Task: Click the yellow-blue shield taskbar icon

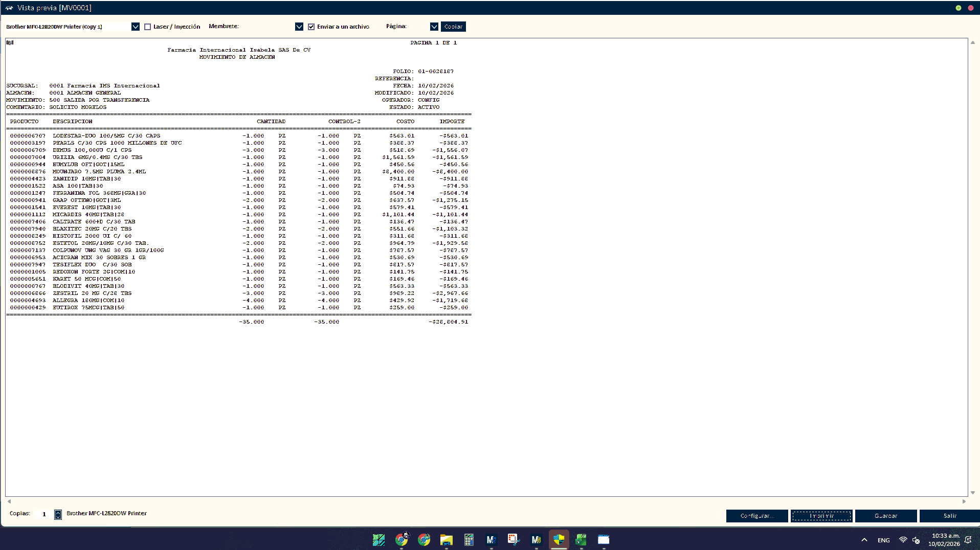Action: (559, 540)
